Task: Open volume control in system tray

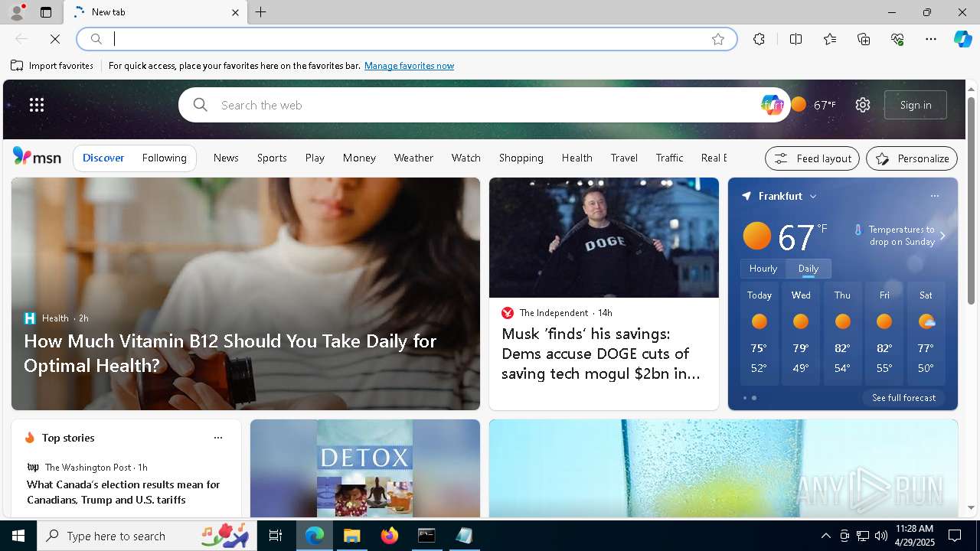Action: [881, 536]
